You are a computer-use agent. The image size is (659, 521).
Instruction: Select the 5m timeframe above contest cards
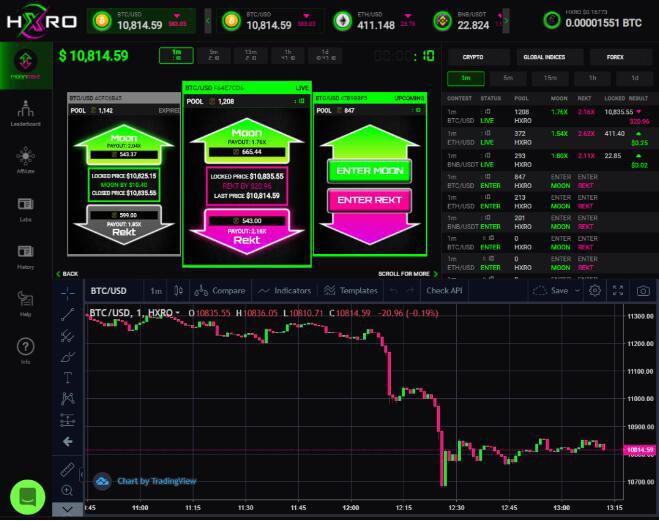tap(214, 55)
